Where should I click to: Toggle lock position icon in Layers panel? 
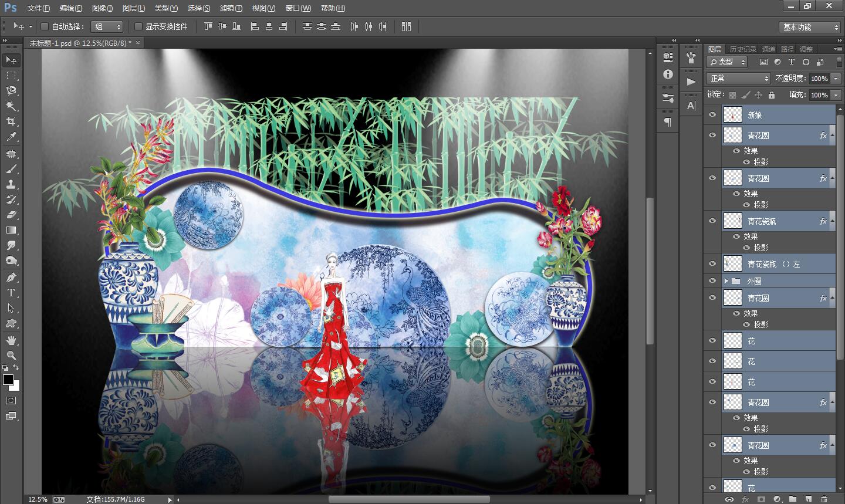tap(758, 94)
